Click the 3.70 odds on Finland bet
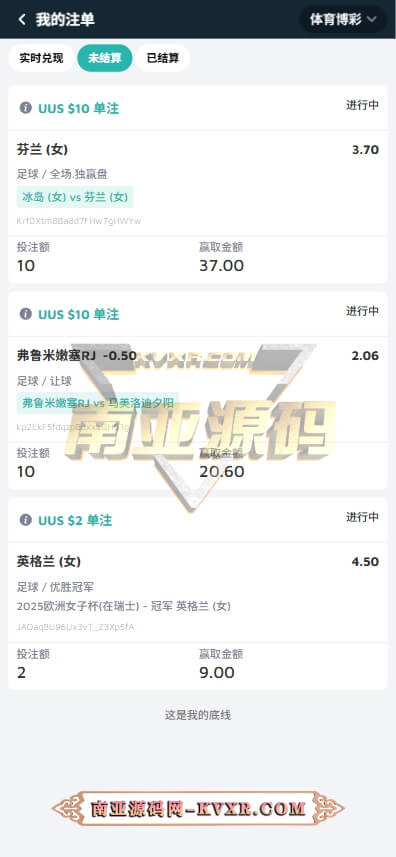The width and height of the screenshot is (396, 857). 365,150
